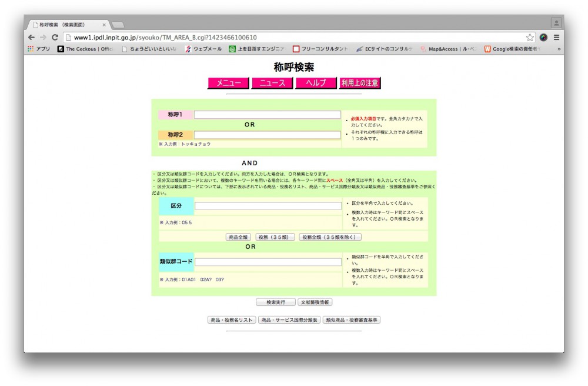Bookmark this page with the star icon
This screenshot has height=386, width=588.
[530, 37]
